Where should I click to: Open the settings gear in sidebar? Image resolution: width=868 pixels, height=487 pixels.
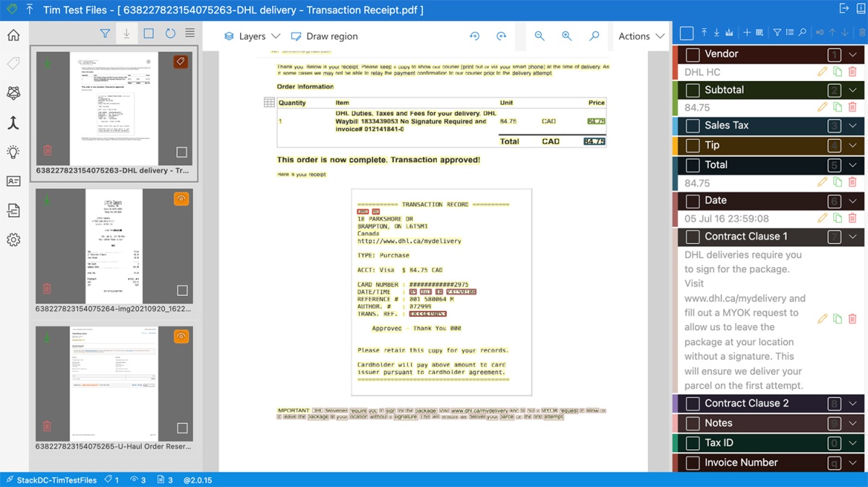tap(13, 240)
